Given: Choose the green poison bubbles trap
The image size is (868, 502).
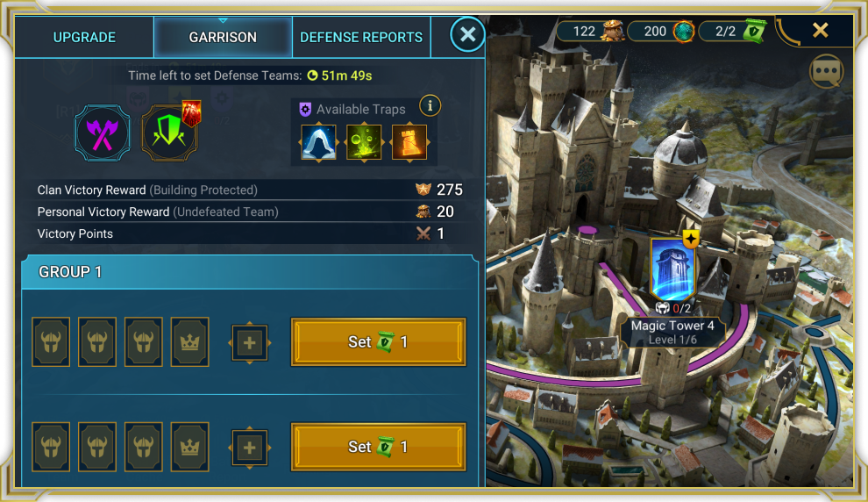Looking at the screenshot, I should pos(364,142).
